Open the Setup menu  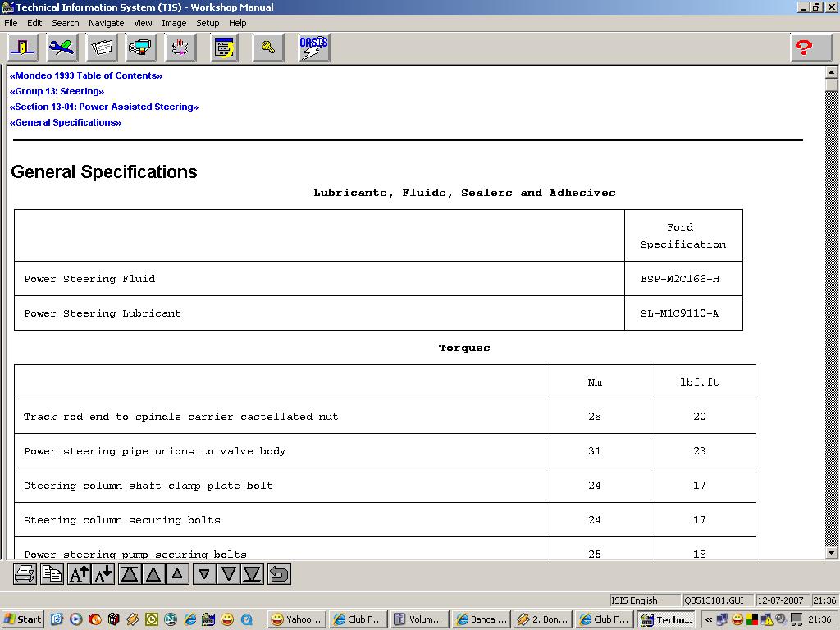pos(208,23)
